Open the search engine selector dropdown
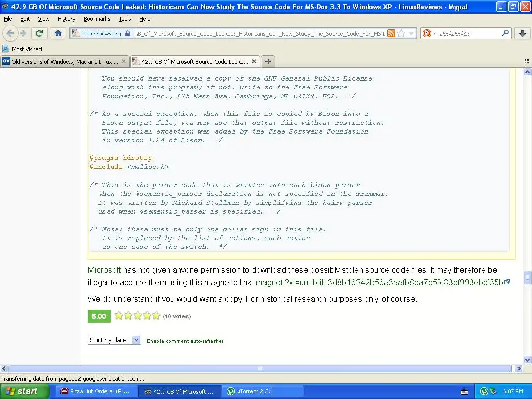Viewport: 532px width, 399px height. tap(429, 33)
